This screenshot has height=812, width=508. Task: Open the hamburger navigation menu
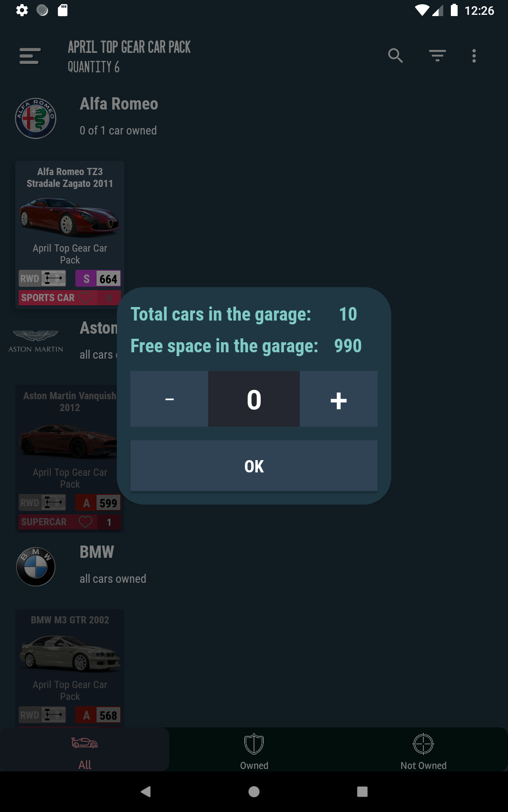pyautogui.click(x=30, y=56)
